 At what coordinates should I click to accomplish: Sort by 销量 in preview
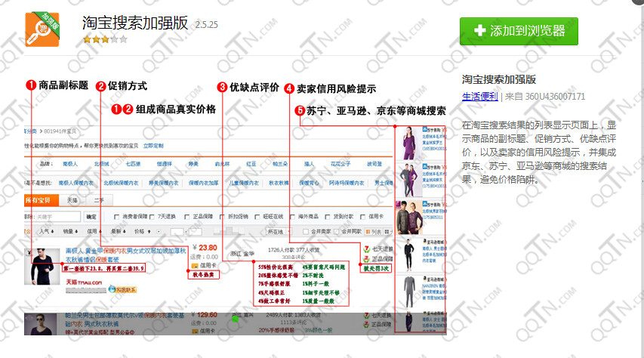pos(70,231)
